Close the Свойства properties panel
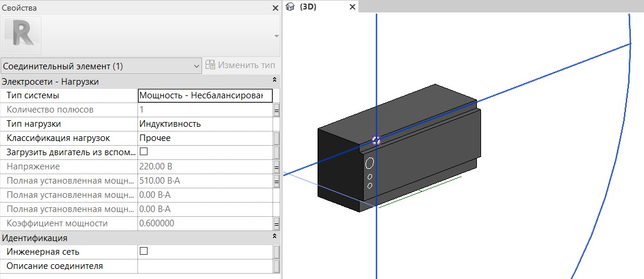Screen dimensions: 644x279 pyautogui.click(x=275, y=8)
